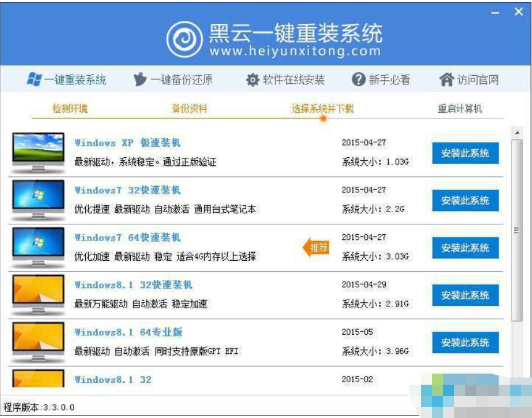
Task: Switch to 一键备份还原 tab
Action: [173, 80]
